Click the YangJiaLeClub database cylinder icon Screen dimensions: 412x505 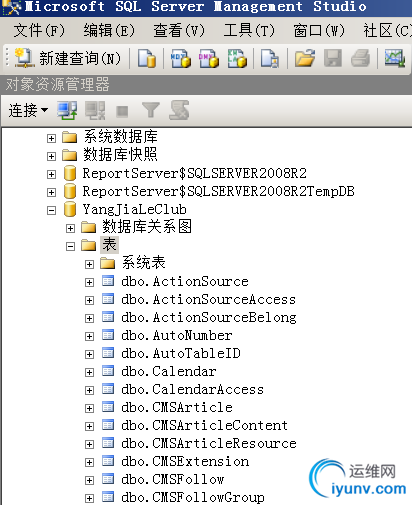click(x=70, y=209)
